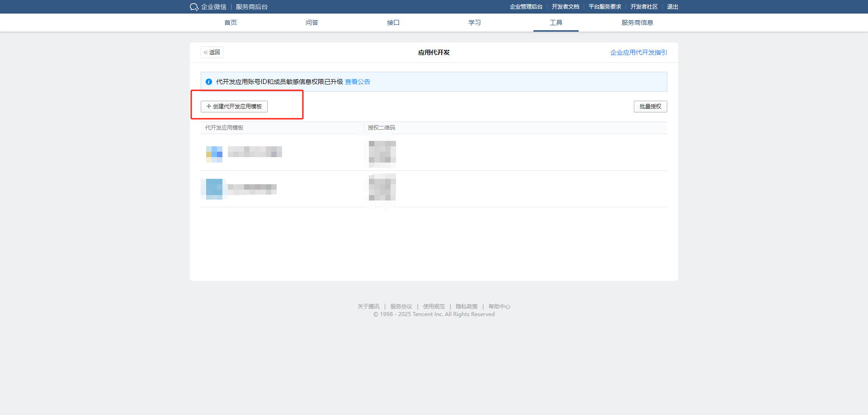Screen dimensions: 868x415
Task: Click 返回 back button
Action: click(212, 52)
